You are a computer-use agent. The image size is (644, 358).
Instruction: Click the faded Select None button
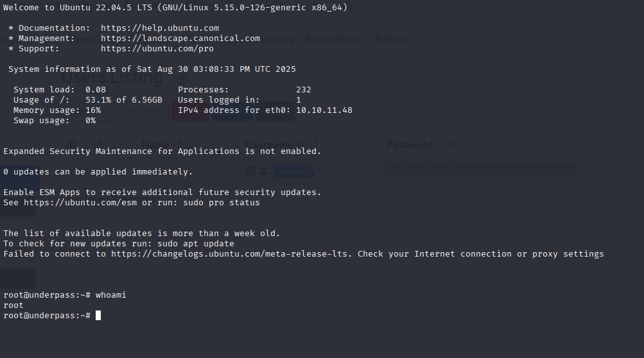(x=139, y=111)
